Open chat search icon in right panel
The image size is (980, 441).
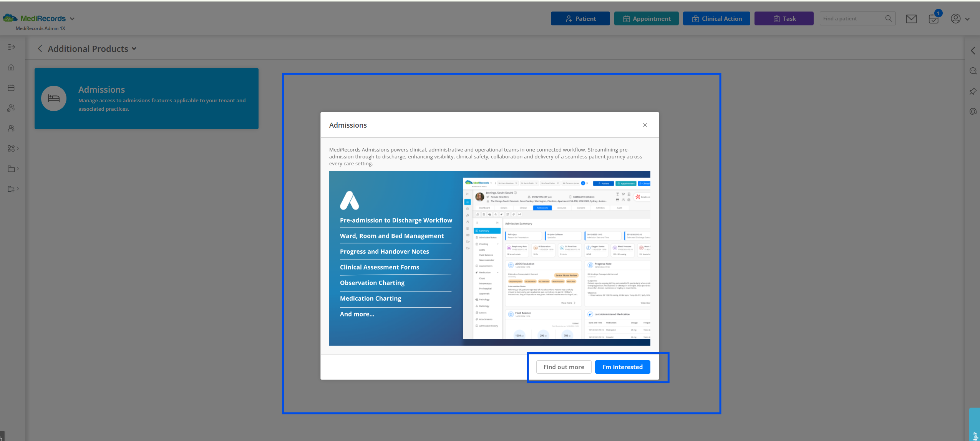[x=973, y=71]
